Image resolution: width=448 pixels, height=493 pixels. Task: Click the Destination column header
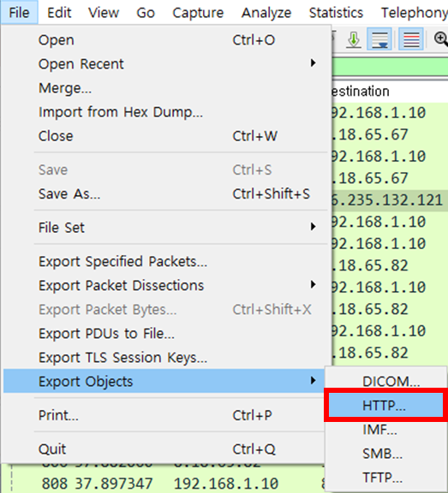point(390,92)
